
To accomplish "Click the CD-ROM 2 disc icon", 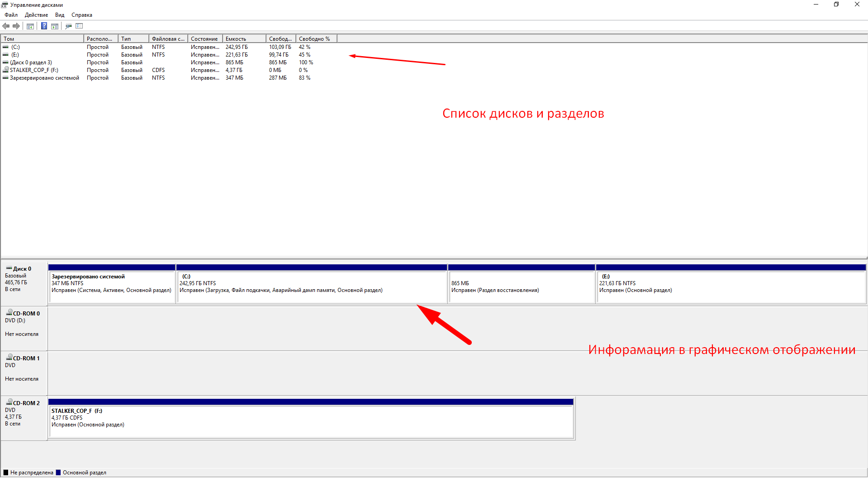I will 9,402.
